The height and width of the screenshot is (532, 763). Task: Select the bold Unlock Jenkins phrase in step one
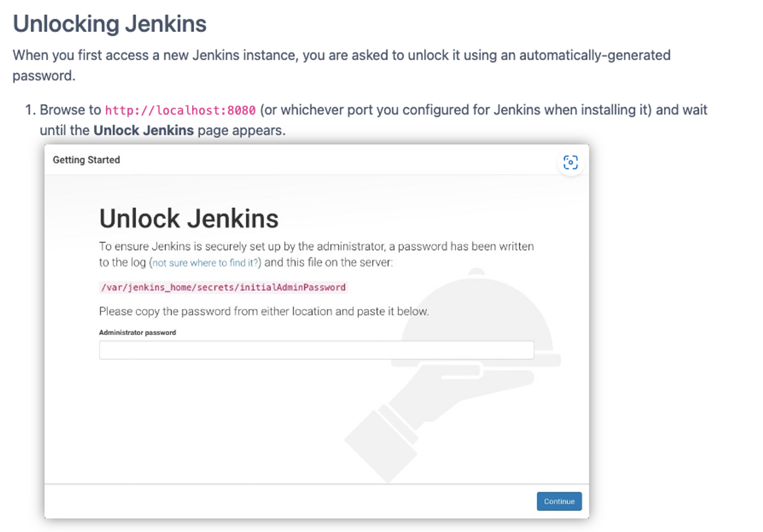(143, 130)
